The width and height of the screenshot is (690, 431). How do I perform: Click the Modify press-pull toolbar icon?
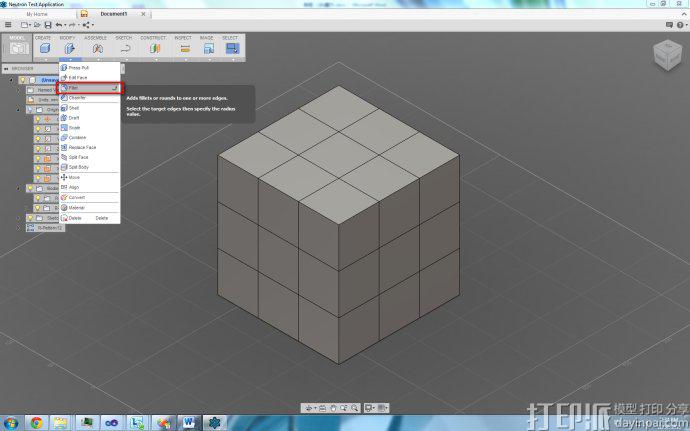click(70, 48)
